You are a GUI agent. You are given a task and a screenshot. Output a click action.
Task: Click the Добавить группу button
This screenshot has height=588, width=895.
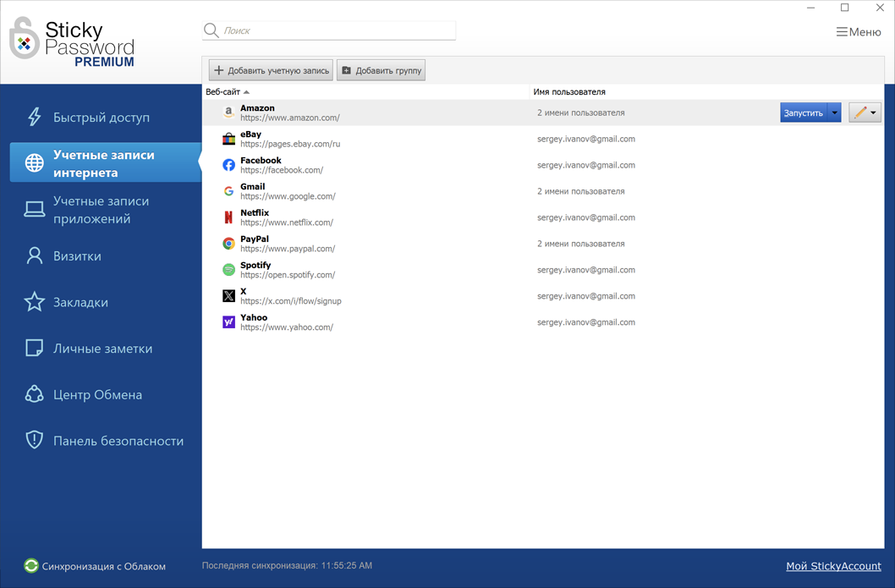click(x=381, y=70)
